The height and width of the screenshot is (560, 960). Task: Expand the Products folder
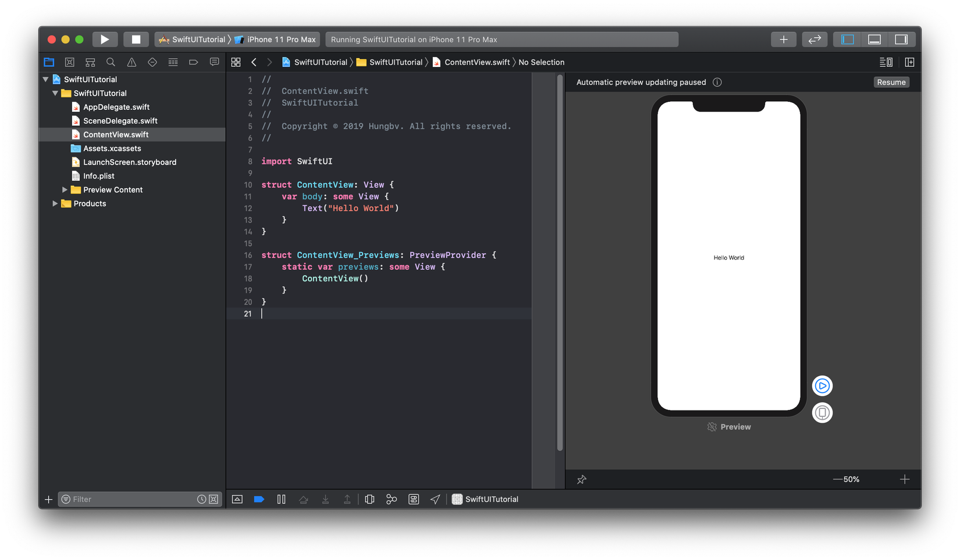click(55, 204)
